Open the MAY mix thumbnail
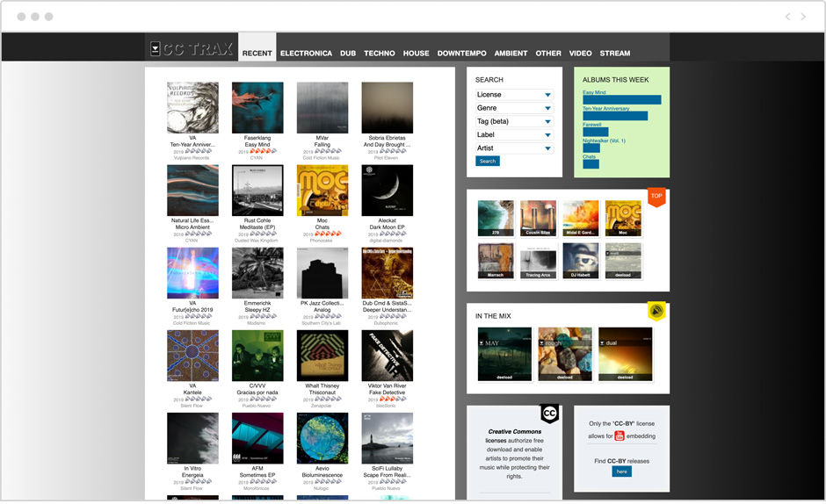Screen dimensions: 826x504 pyautogui.click(x=504, y=354)
